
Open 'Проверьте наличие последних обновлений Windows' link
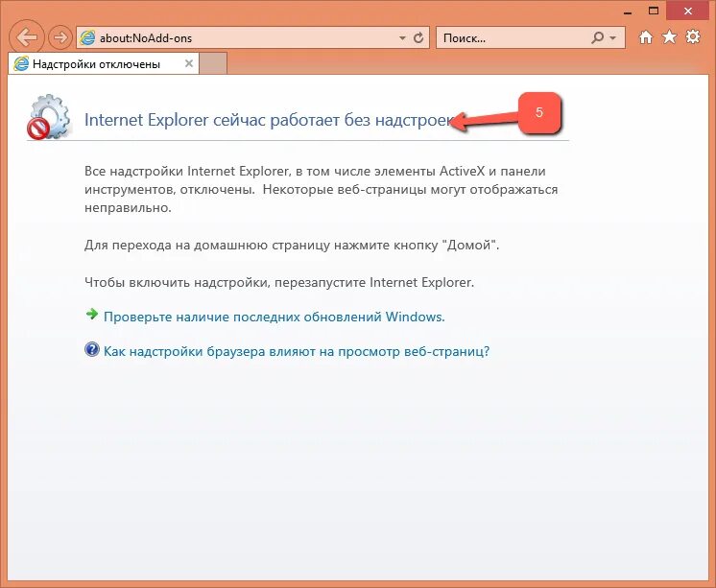click(274, 317)
